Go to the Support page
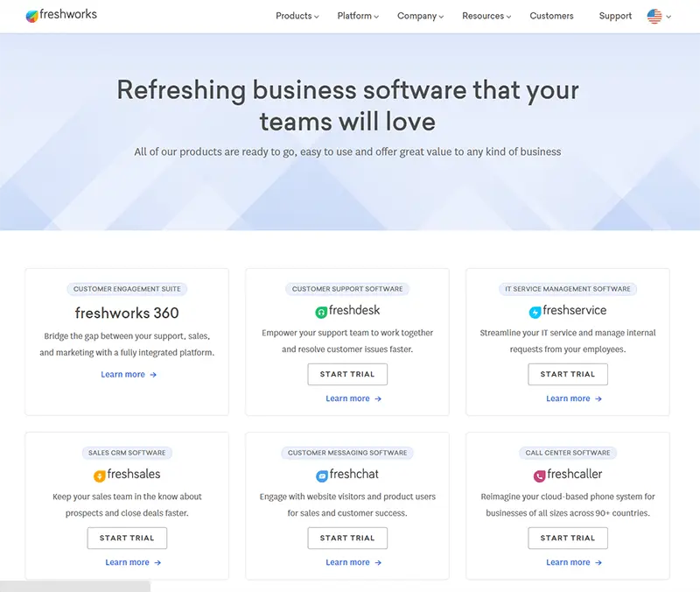This screenshot has height=592, width=700. tap(615, 16)
